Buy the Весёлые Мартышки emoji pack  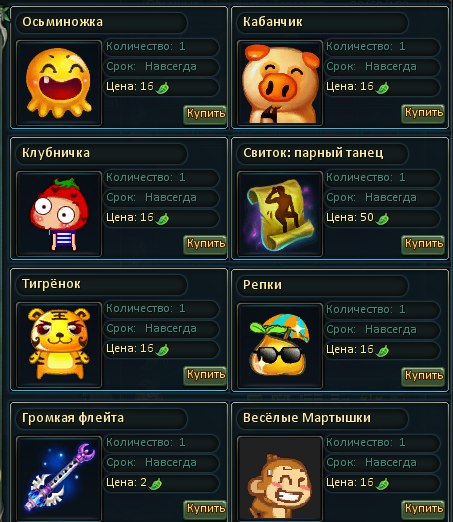423,509
